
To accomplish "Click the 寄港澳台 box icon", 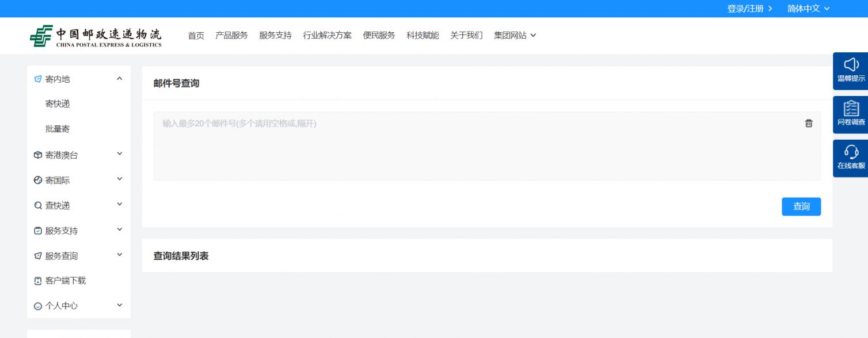I will (x=38, y=155).
